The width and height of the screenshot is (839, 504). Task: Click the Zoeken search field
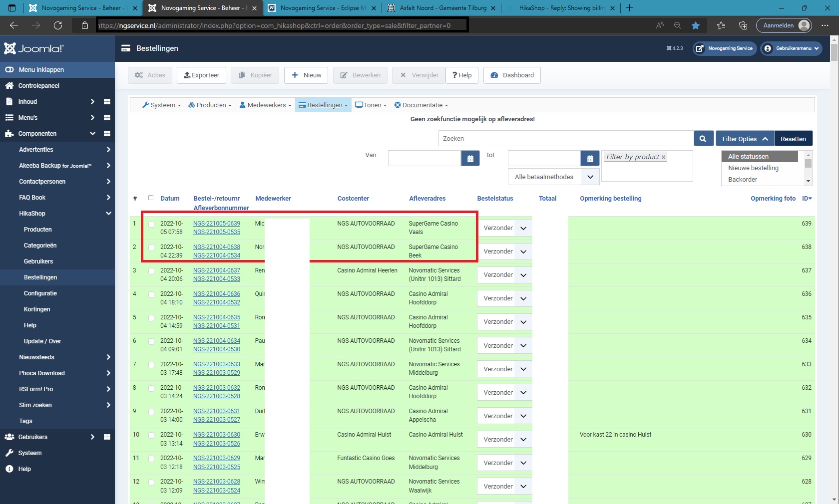coord(565,139)
